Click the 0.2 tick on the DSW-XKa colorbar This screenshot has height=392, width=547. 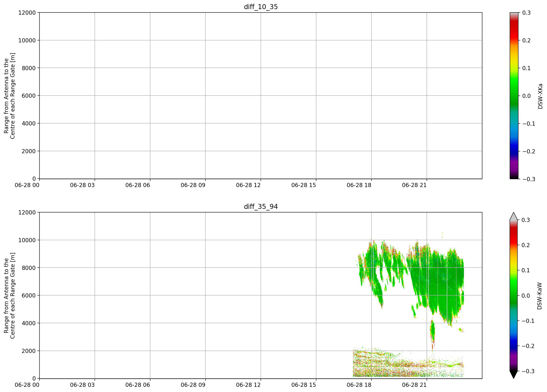point(527,40)
